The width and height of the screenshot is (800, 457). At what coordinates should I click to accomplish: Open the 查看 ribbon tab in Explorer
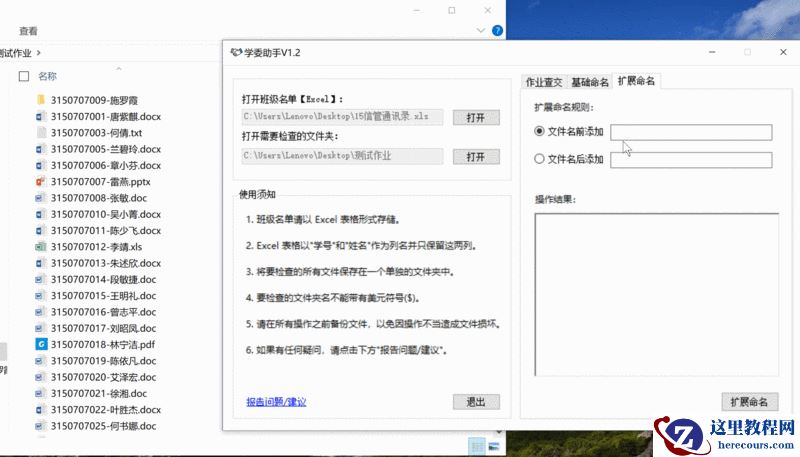[28, 31]
